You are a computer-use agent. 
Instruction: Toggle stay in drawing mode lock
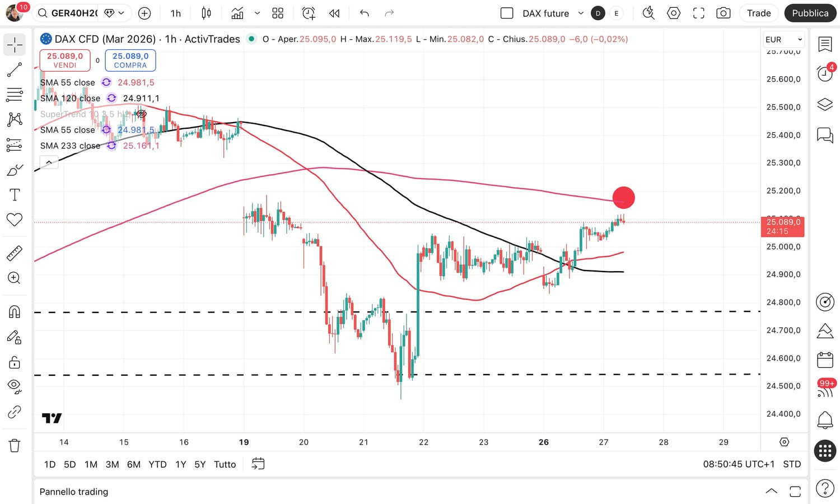(x=15, y=337)
